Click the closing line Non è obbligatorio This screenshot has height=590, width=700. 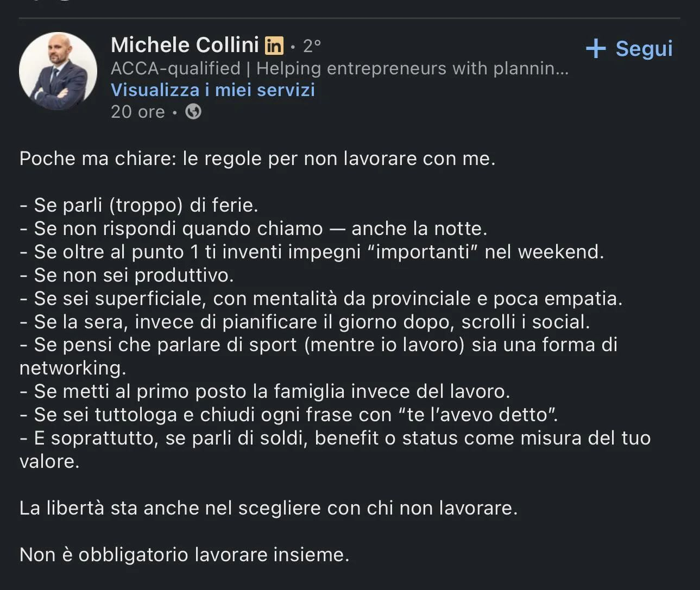click(184, 555)
